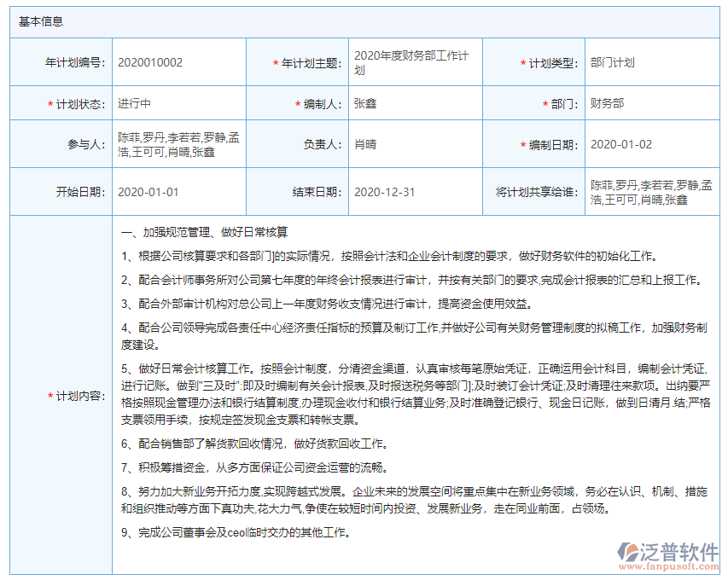Open the 计划类型 dropdown showing 部门计划

pos(609,62)
